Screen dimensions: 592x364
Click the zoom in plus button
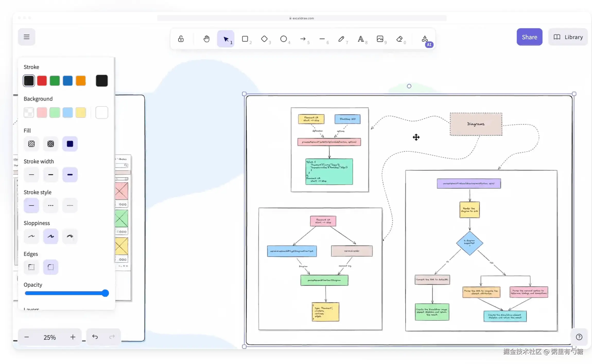click(73, 337)
